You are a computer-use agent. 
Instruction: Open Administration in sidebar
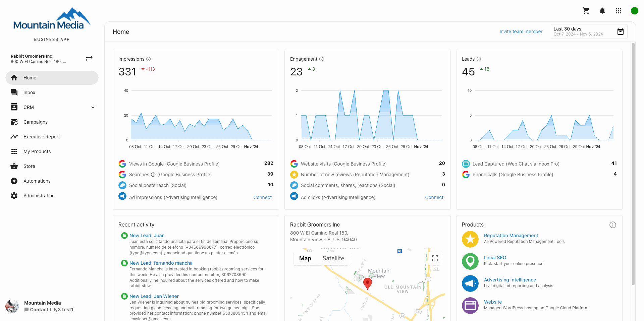52,196
